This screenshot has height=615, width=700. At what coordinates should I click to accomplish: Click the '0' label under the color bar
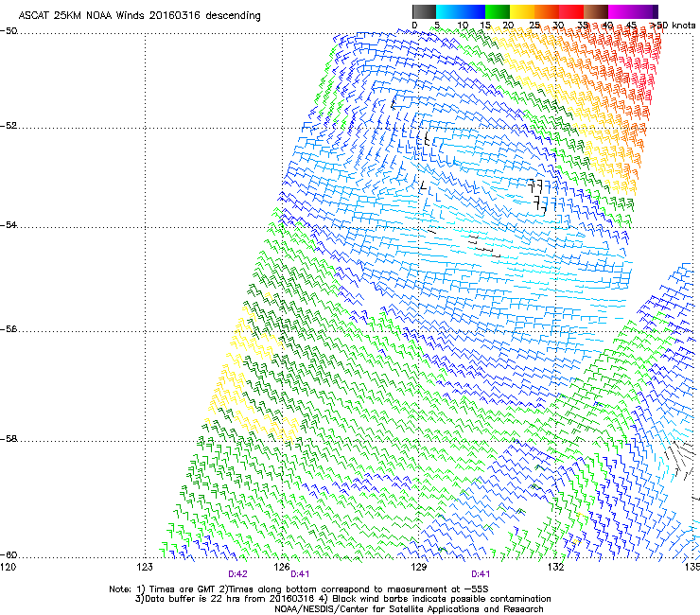414,26
